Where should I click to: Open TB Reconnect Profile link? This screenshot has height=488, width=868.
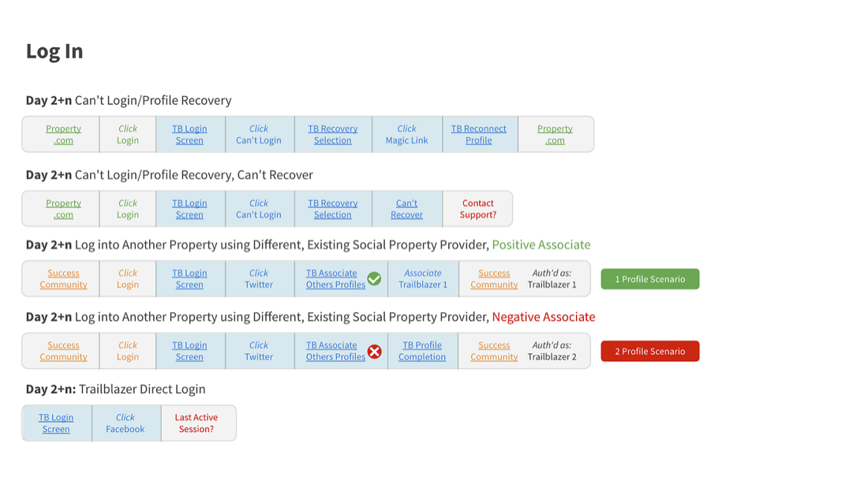[478, 135]
